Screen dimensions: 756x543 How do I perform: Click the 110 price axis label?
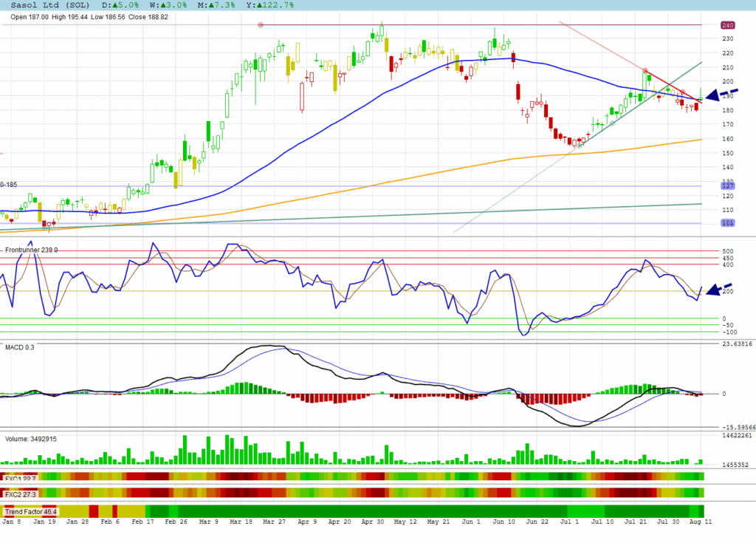727,211
